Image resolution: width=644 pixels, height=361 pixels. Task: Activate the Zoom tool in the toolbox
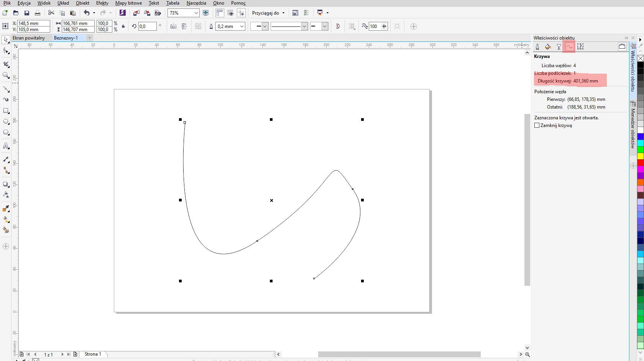[x=6, y=75]
